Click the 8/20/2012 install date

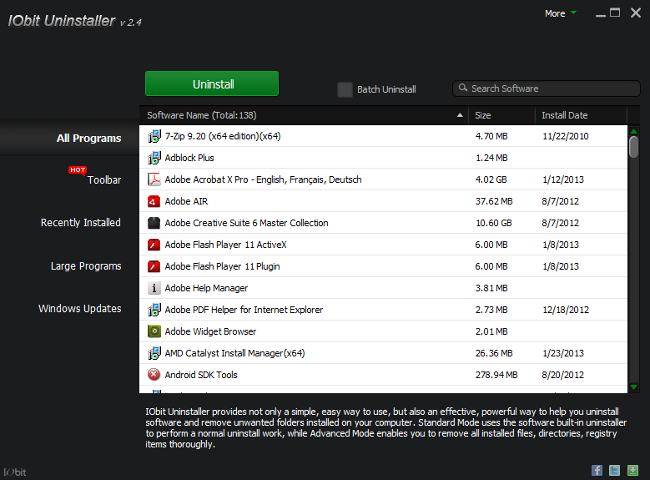click(x=563, y=375)
